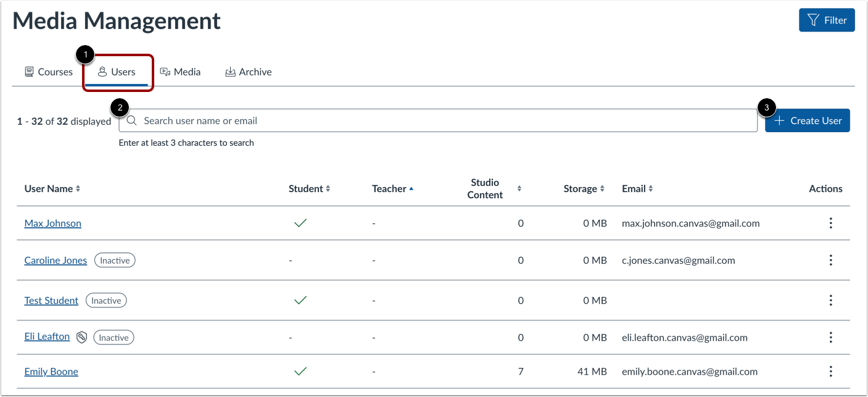Open actions menu for Emily Boone

tap(831, 372)
